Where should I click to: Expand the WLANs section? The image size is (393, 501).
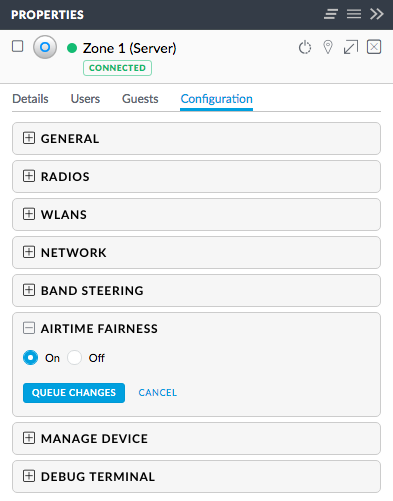29,214
